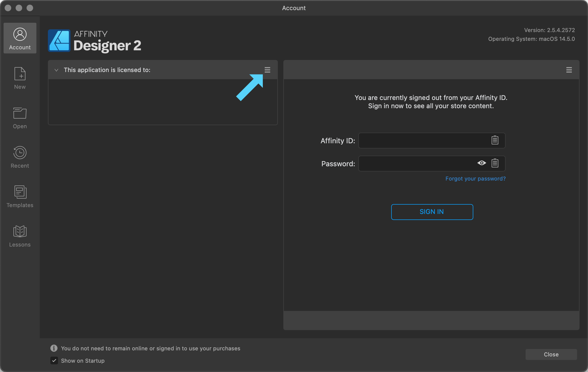Click the info icon beside the online notice
Viewport: 588px width, 372px height.
click(54, 348)
